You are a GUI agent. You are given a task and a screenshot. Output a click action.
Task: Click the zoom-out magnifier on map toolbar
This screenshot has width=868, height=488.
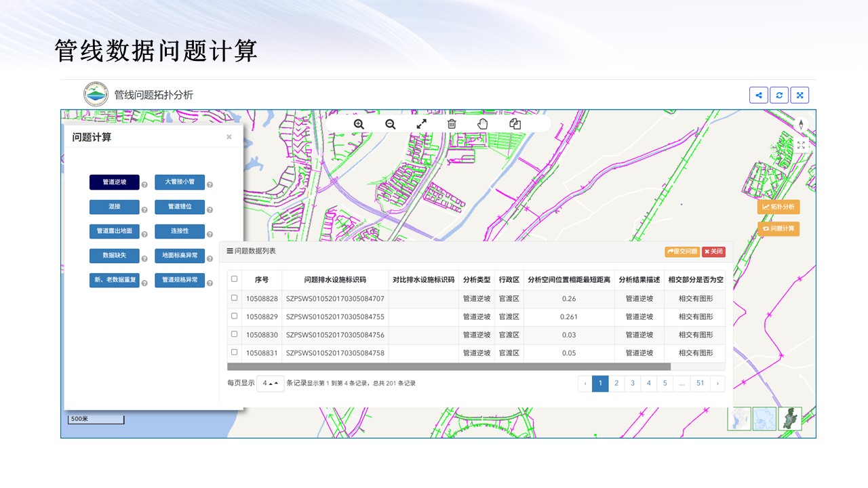pyautogui.click(x=390, y=124)
